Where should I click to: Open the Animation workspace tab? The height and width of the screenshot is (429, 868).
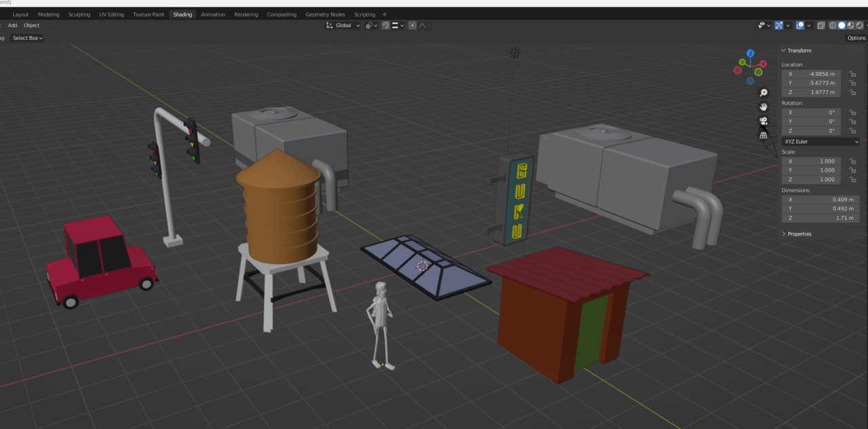(x=213, y=14)
